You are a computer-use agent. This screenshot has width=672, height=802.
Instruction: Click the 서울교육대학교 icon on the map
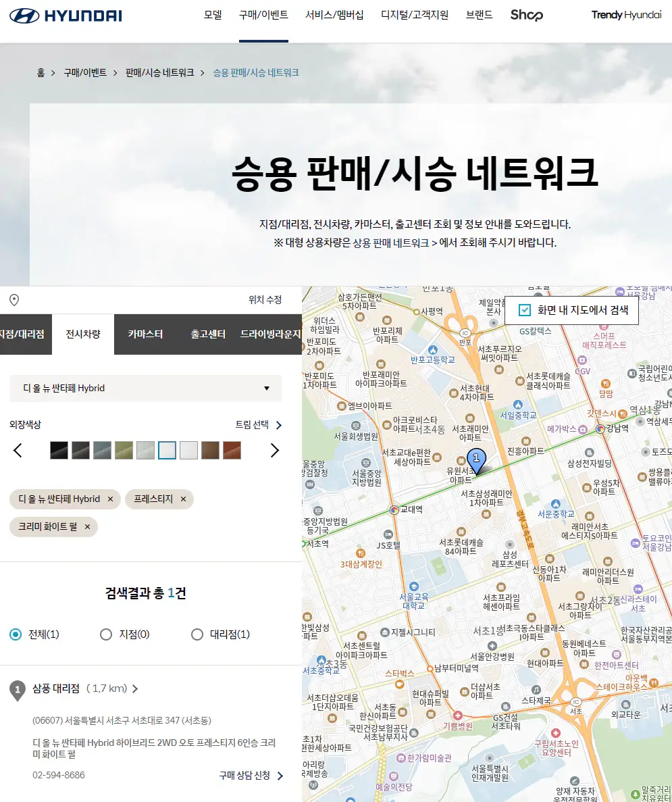pos(414,586)
